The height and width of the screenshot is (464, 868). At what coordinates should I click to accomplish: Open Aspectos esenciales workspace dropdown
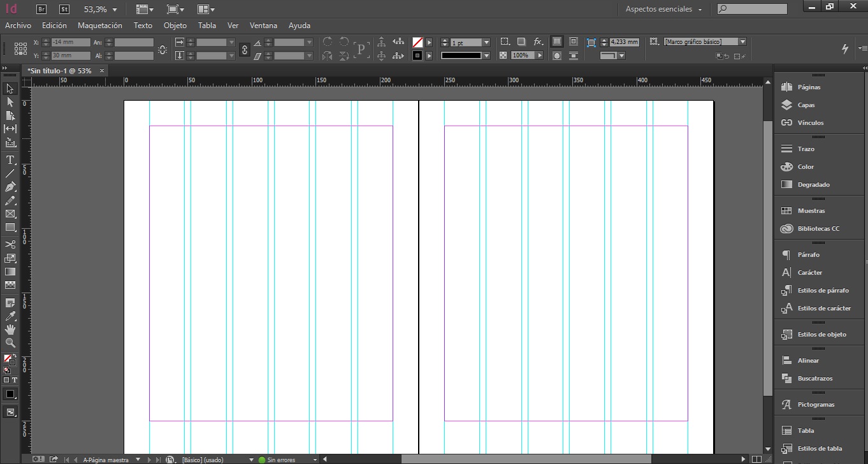[x=663, y=9]
